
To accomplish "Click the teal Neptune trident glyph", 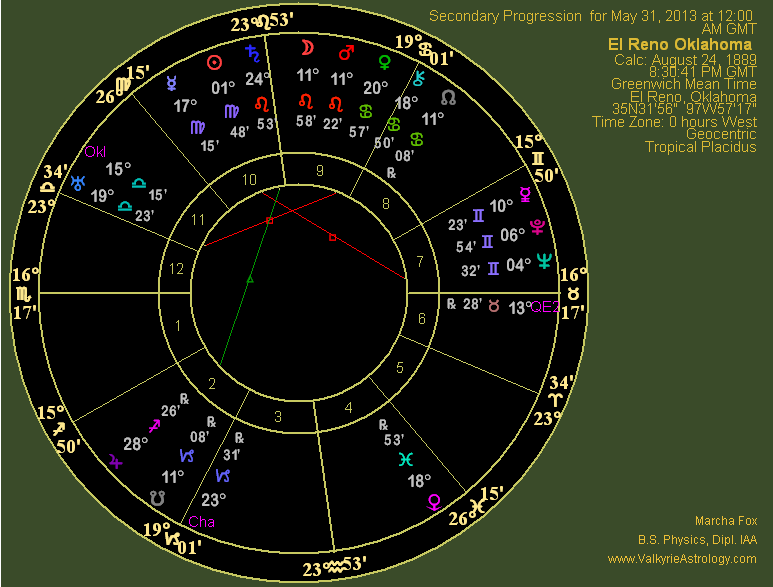I will click(544, 262).
